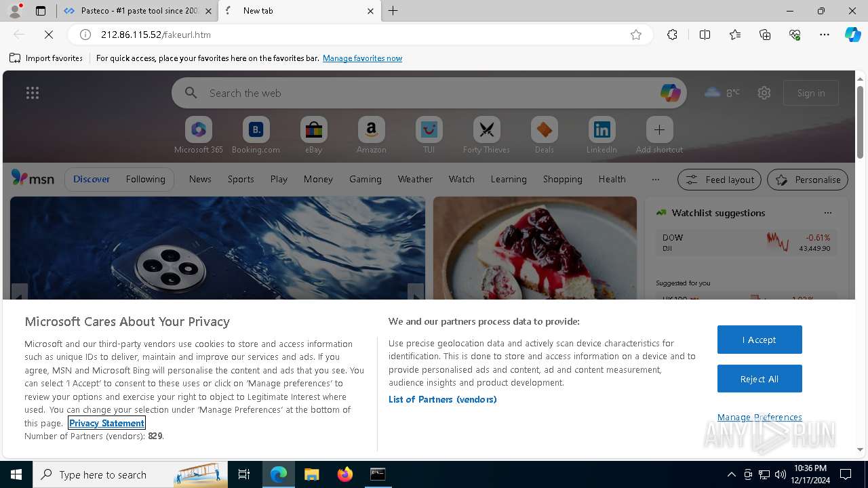View site information icon in address bar

[x=85, y=35]
